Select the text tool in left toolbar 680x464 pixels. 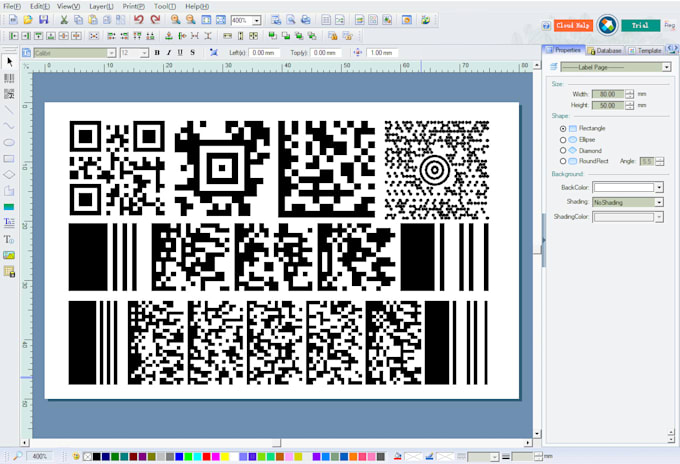pyautogui.click(x=9, y=239)
